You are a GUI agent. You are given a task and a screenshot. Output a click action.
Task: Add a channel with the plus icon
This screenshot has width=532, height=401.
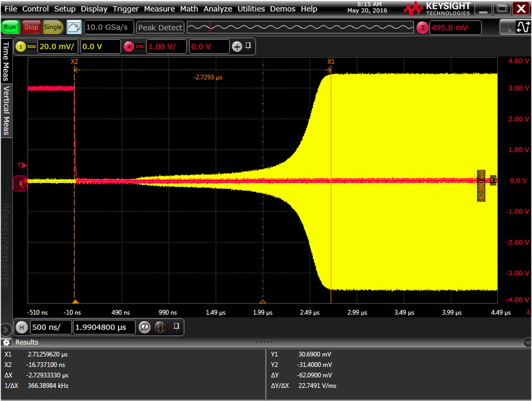click(237, 47)
